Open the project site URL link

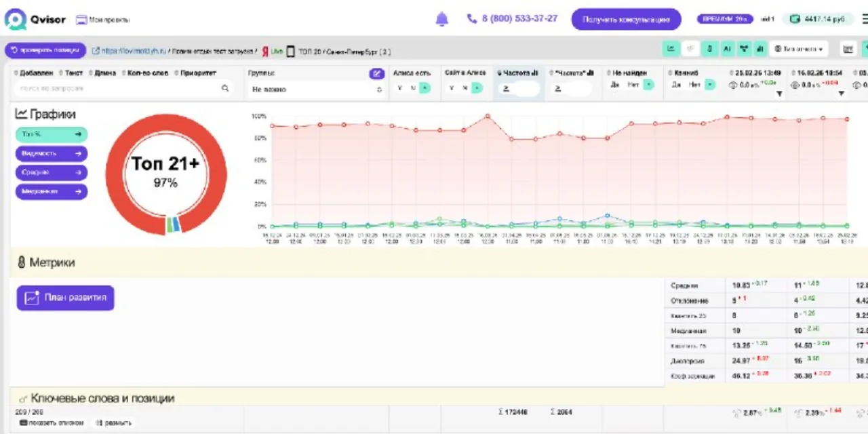point(130,52)
